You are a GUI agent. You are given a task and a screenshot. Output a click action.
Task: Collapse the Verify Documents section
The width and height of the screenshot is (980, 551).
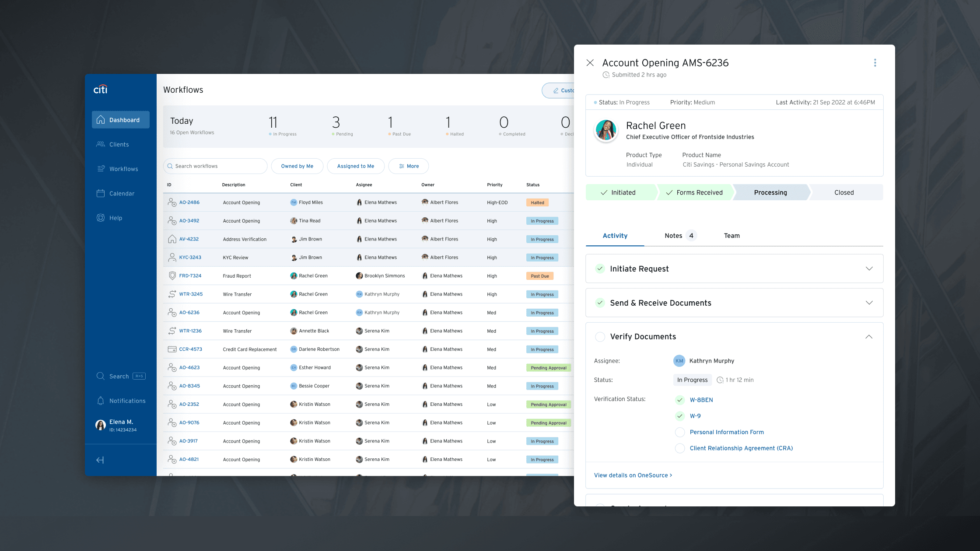(869, 337)
